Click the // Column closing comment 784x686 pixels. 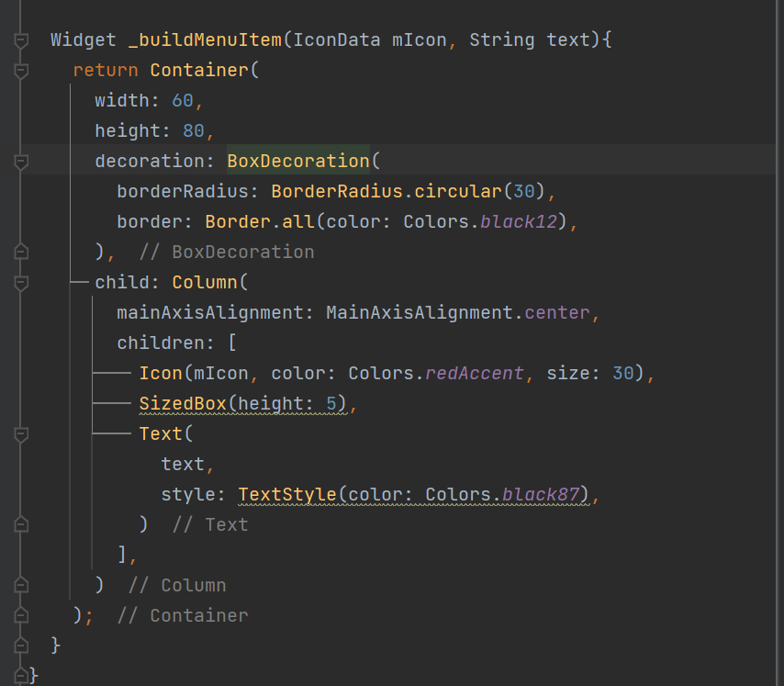tap(177, 585)
